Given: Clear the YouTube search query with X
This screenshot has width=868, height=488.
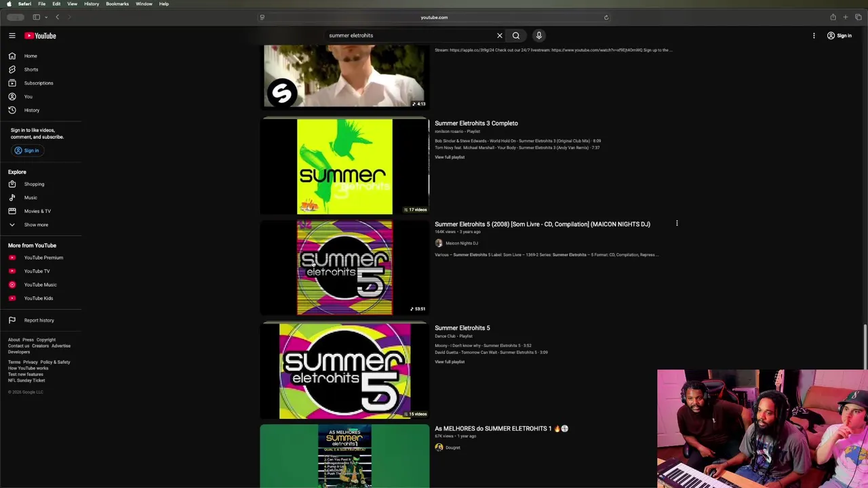Looking at the screenshot, I should (x=500, y=35).
